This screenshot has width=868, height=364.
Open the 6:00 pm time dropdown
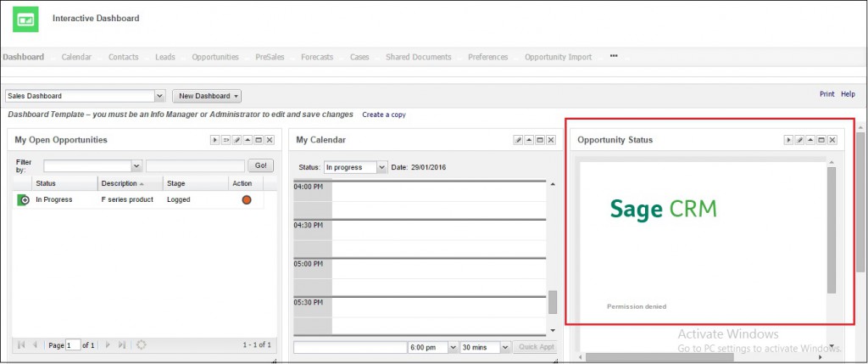click(453, 347)
